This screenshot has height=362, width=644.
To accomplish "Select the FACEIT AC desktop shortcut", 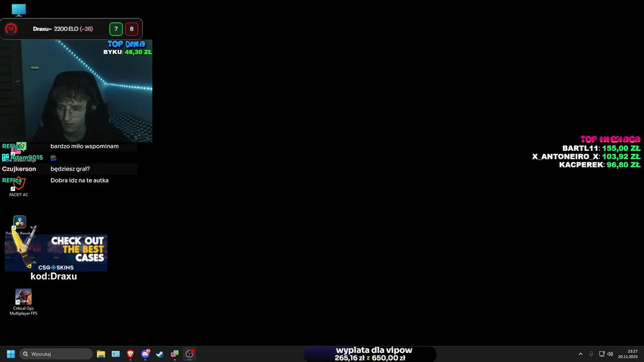I will coord(19,188).
